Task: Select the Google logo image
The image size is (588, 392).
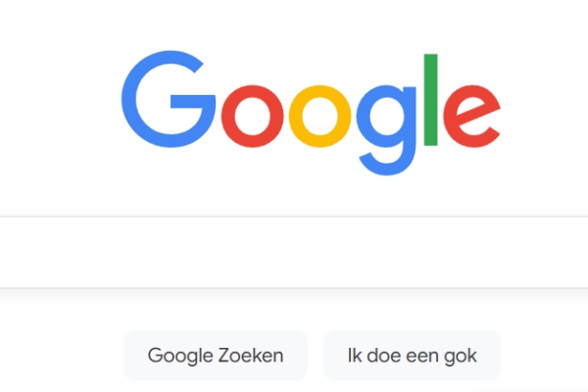Action: click(x=311, y=113)
